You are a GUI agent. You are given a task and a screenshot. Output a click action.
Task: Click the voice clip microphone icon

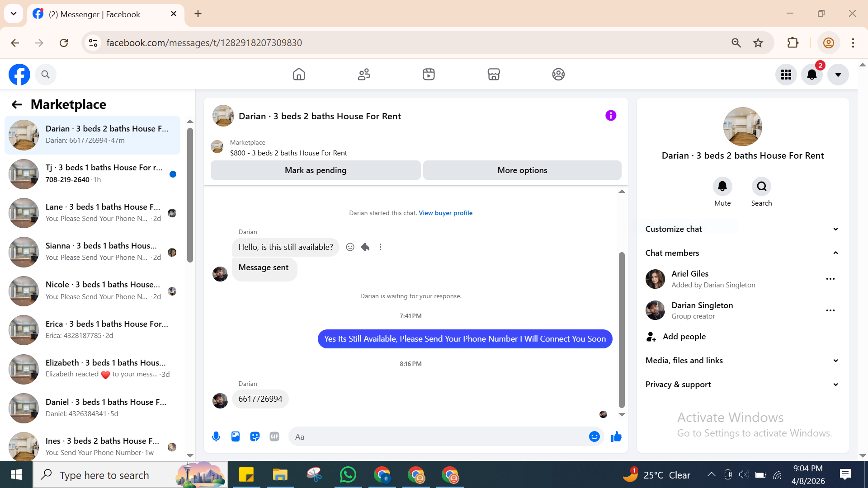pos(216,436)
